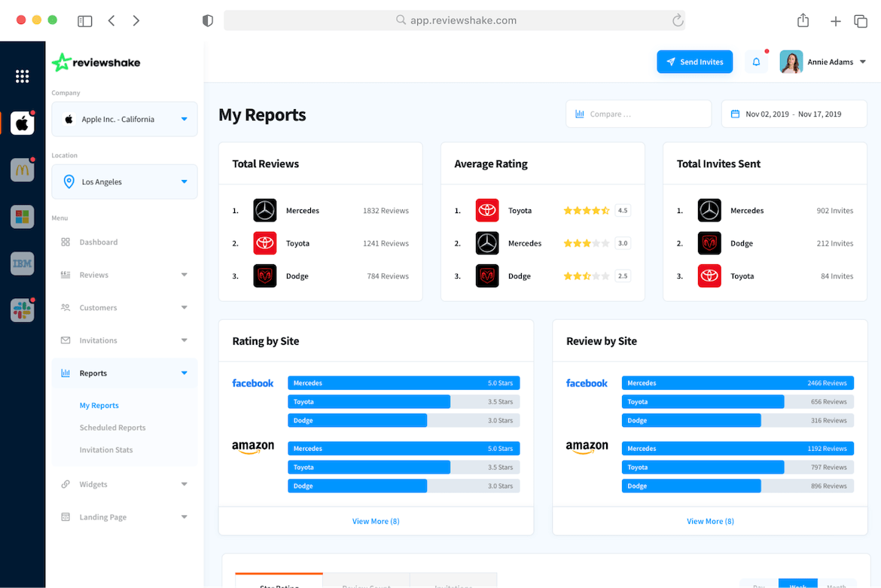Toggle the browser sidebar icon

pos(85,21)
